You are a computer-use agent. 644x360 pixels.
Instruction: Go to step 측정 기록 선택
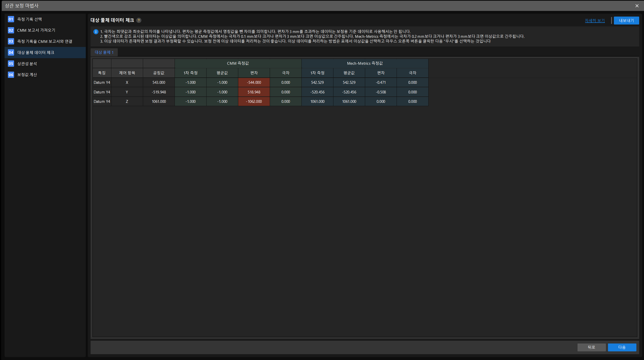point(45,19)
